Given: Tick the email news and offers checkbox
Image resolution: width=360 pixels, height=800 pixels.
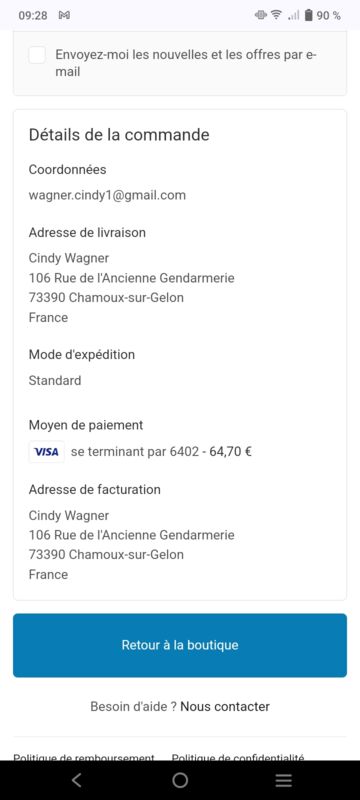Looking at the screenshot, I should click(37, 55).
